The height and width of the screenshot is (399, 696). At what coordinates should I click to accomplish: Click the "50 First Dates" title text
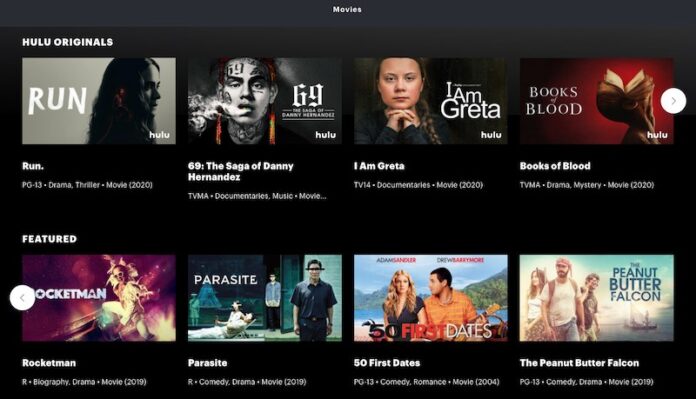coord(387,363)
